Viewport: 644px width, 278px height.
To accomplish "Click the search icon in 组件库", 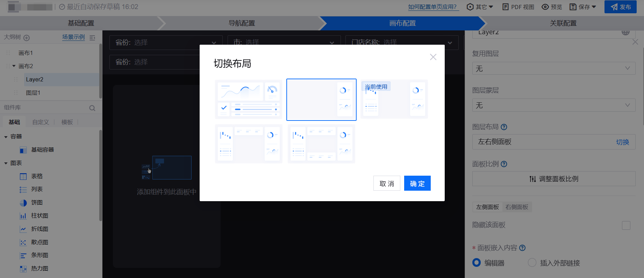I will tap(92, 108).
